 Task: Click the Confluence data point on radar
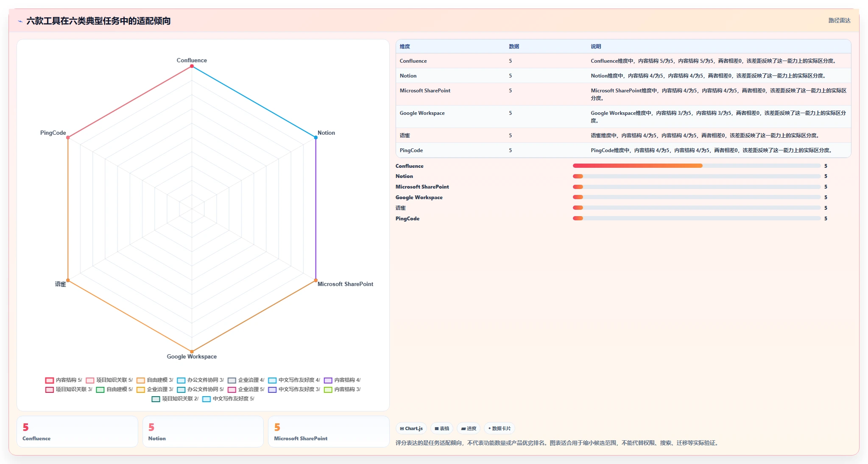(x=192, y=66)
